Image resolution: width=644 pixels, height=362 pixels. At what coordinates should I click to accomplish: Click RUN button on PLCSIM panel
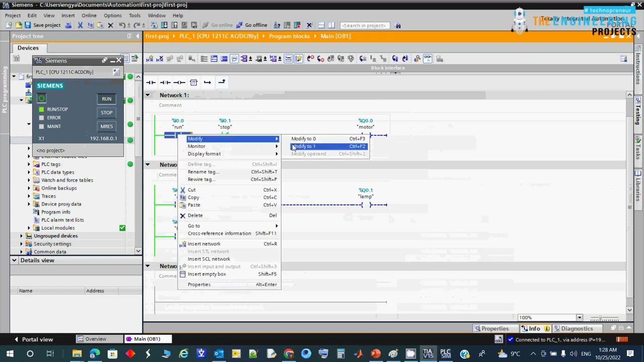107,99
